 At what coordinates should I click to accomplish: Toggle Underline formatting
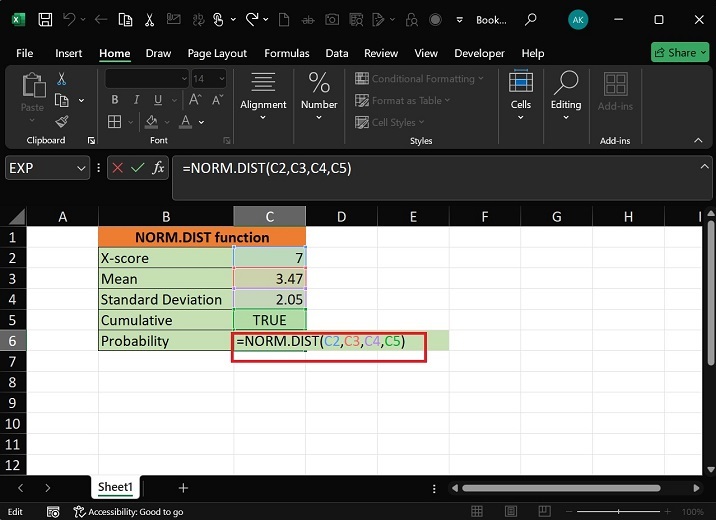point(158,100)
